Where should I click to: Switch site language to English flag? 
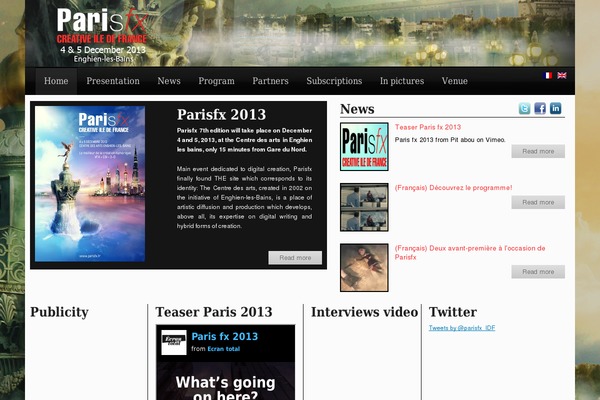[x=562, y=75]
